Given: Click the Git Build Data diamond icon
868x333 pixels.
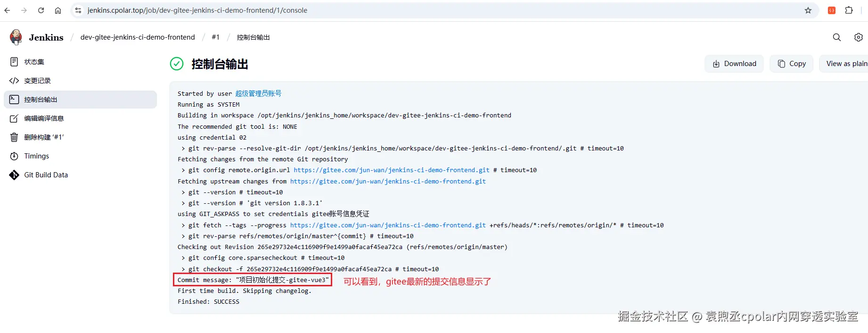Looking at the screenshot, I should [14, 175].
